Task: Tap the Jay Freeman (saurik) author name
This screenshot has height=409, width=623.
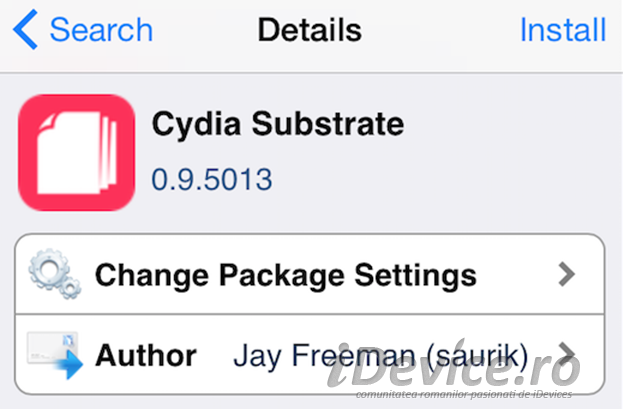Action: (x=381, y=356)
